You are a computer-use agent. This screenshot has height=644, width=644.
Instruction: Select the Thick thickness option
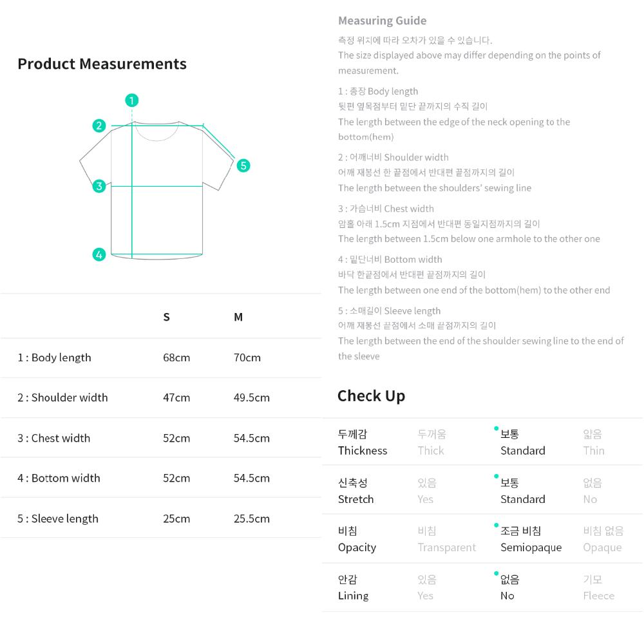click(431, 442)
